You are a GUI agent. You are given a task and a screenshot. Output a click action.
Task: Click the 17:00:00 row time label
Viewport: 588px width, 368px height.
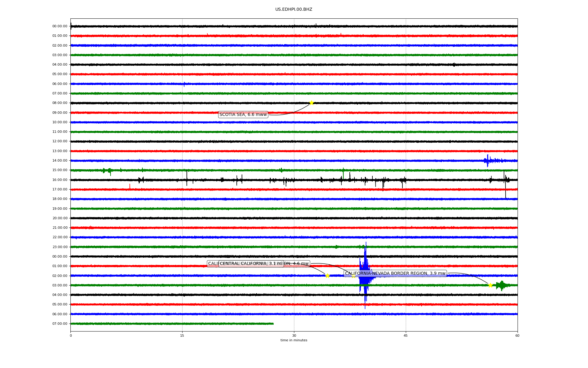[x=60, y=189]
